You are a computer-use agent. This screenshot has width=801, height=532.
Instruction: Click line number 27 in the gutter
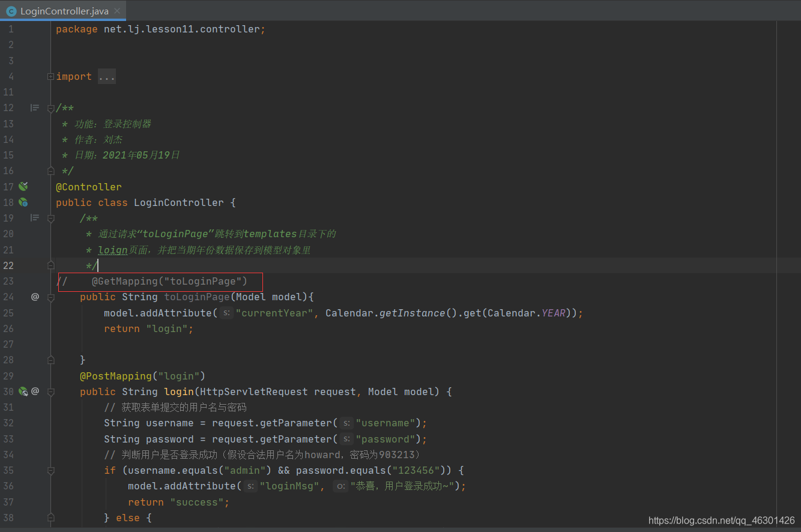(x=8, y=344)
